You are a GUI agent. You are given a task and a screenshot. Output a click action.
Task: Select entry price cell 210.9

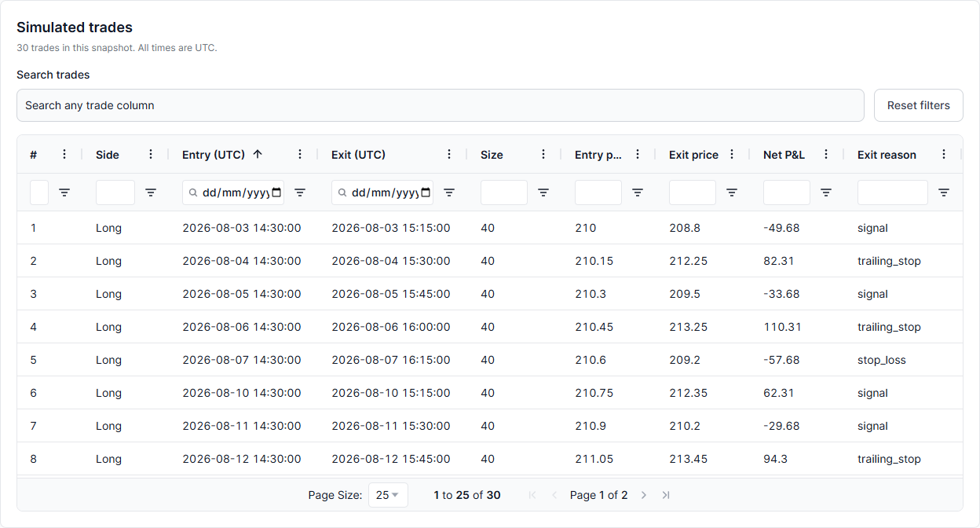click(609, 426)
